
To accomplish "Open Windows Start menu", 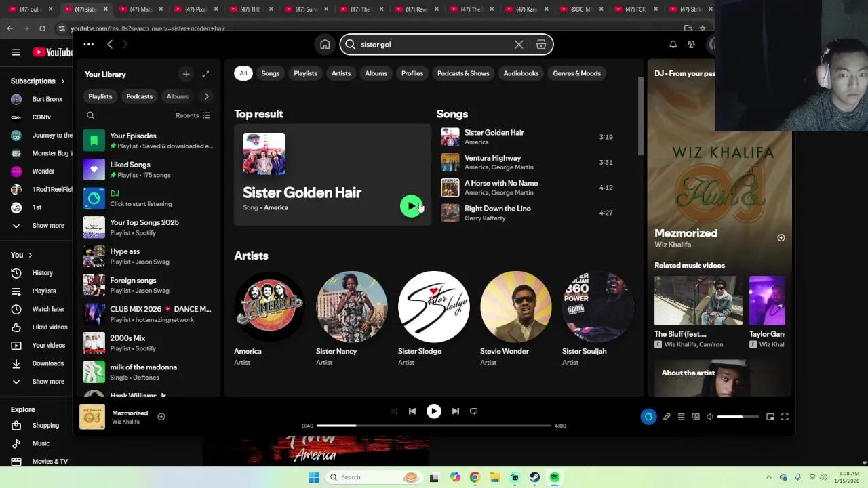I will (x=314, y=477).
